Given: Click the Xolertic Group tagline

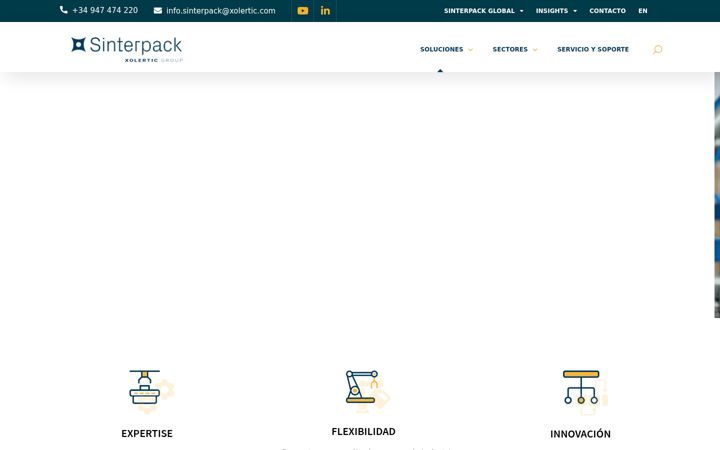Looking at the screenshot, I should tap(154, 60).
